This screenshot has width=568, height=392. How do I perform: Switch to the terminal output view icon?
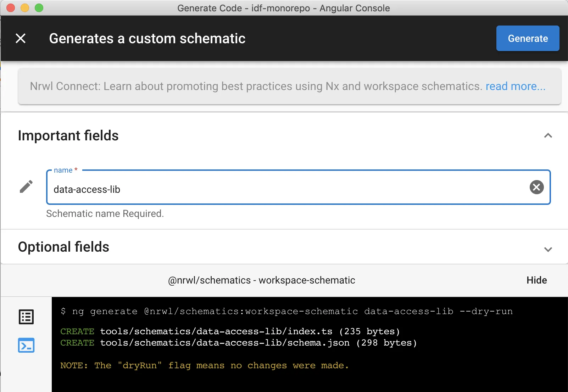(x=26, y=345)
